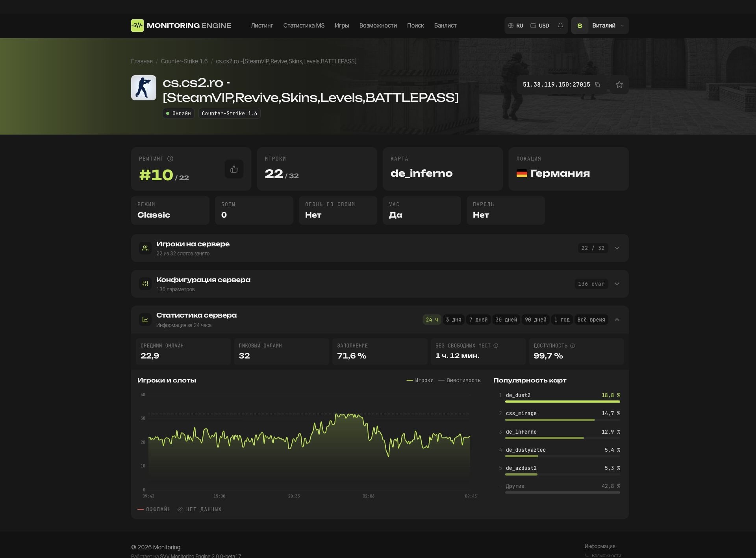Click info icon next to Без свободных мест

coord(496,346)
